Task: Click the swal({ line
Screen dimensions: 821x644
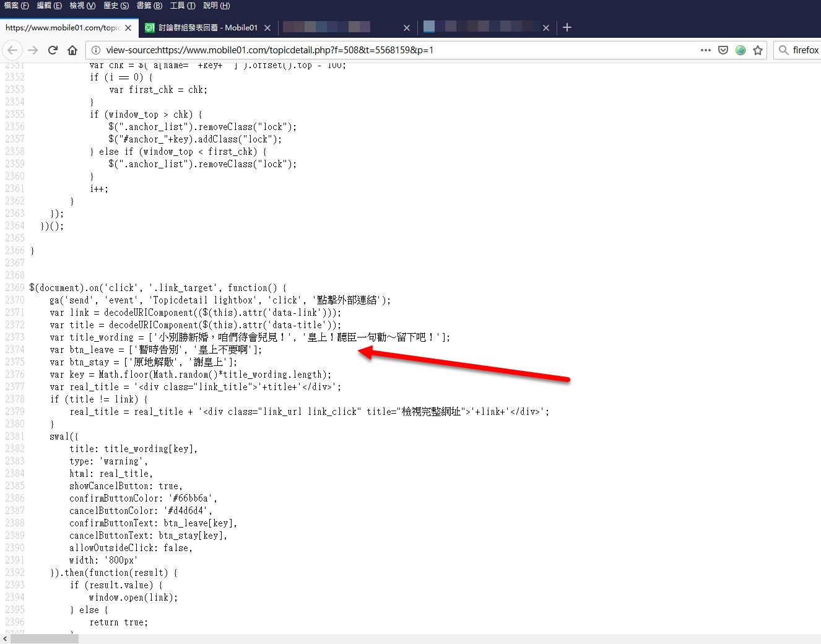Action: 64,437
